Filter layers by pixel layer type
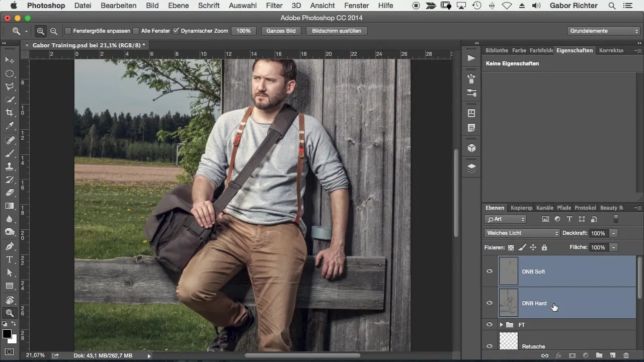644x362 pixels. (545, 219)
